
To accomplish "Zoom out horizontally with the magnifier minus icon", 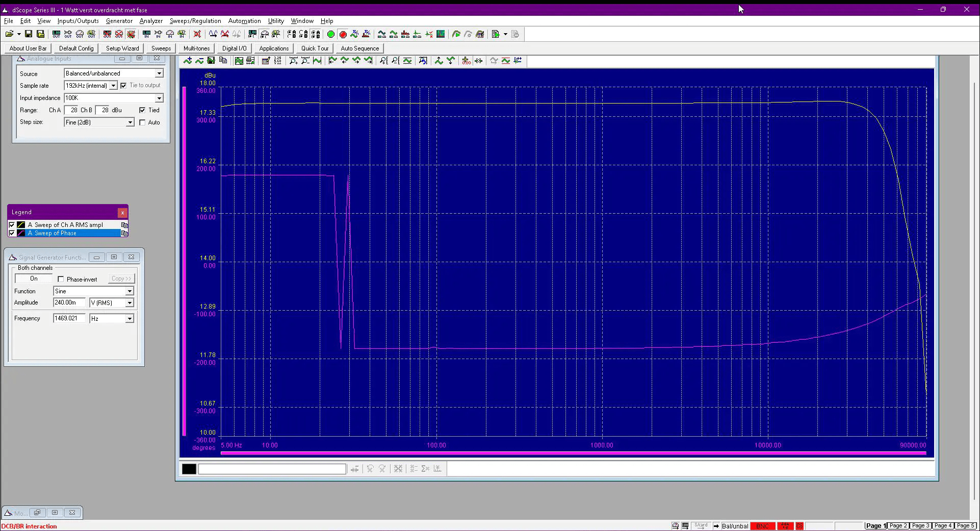I will point(305,61).
